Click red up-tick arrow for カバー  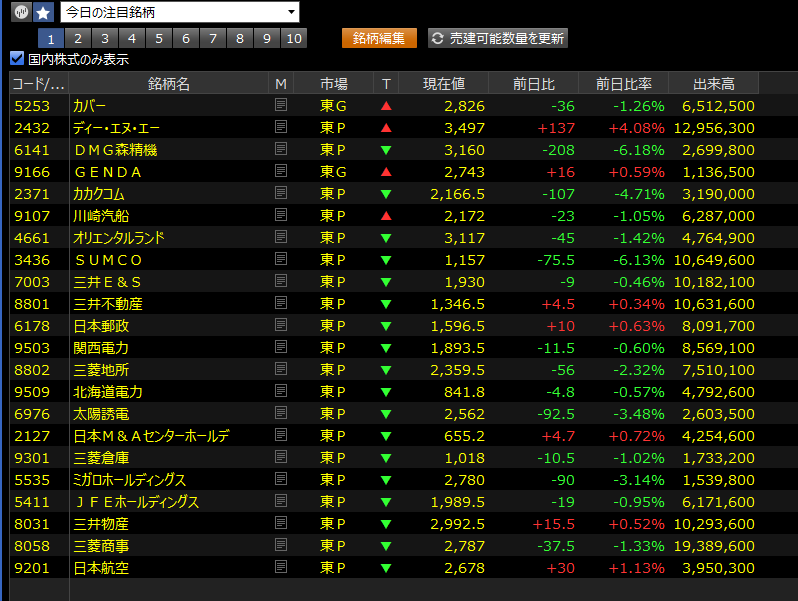[x=386, y=106]
